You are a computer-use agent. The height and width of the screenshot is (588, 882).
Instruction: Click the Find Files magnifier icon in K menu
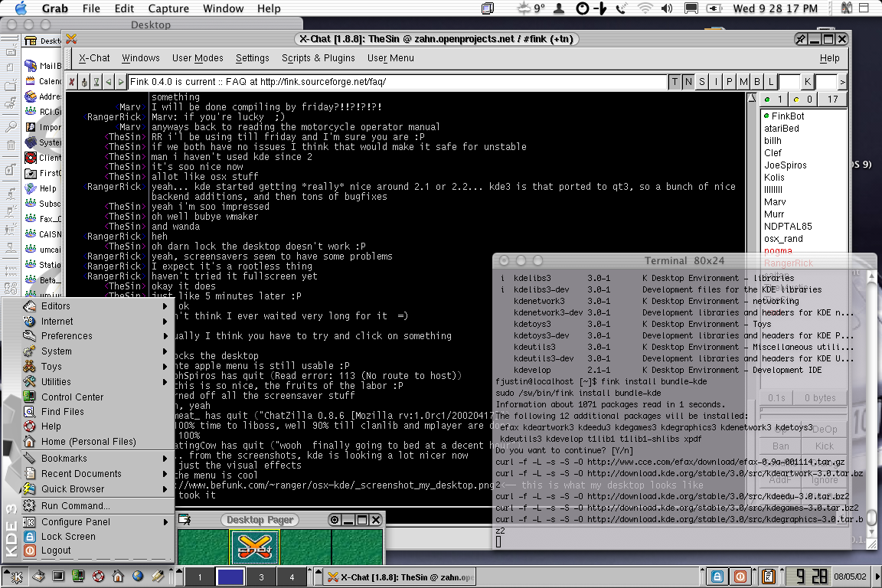click(30, 411)
